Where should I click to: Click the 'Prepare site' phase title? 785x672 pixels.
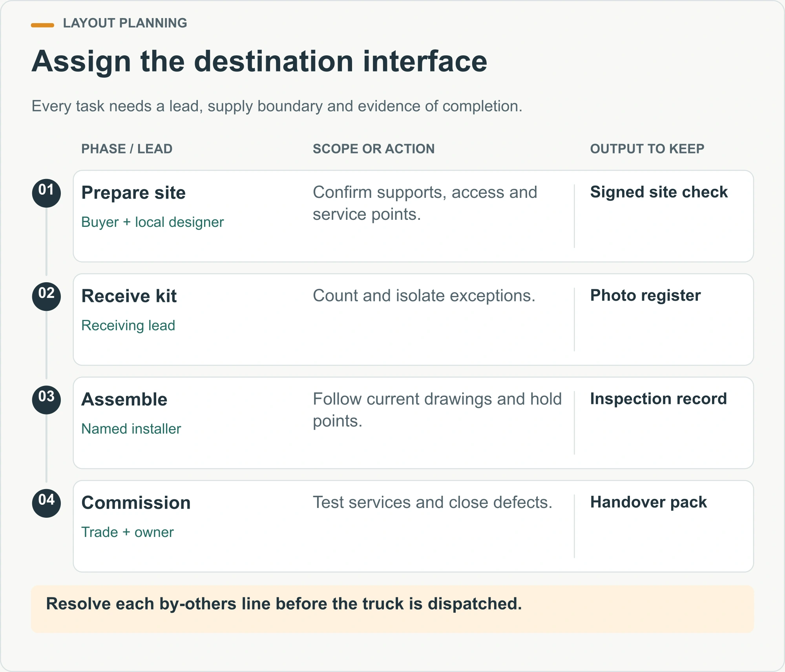pyautogui.click(x=133, y=193)
